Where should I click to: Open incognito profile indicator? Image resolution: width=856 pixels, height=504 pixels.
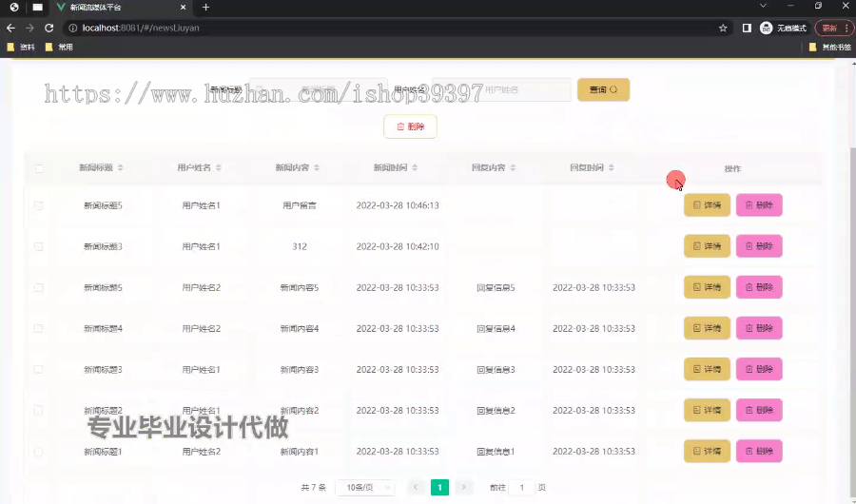coord(784,28)
